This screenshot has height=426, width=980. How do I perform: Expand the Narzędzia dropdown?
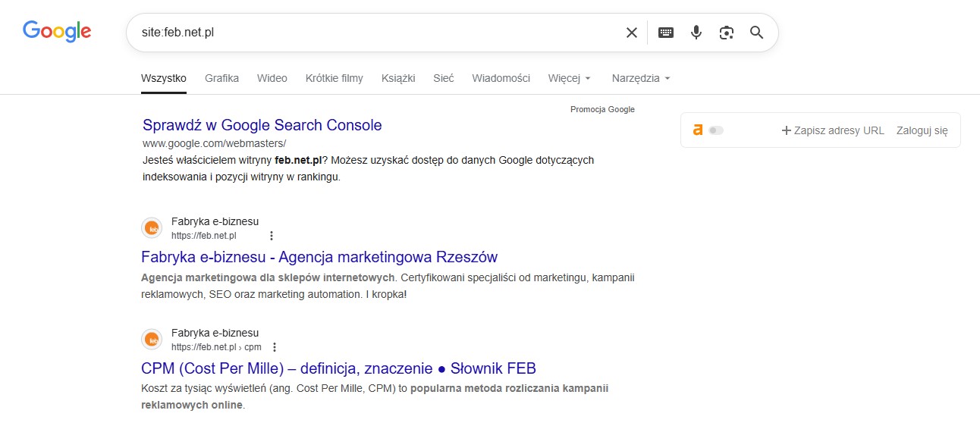coord(641,78)
